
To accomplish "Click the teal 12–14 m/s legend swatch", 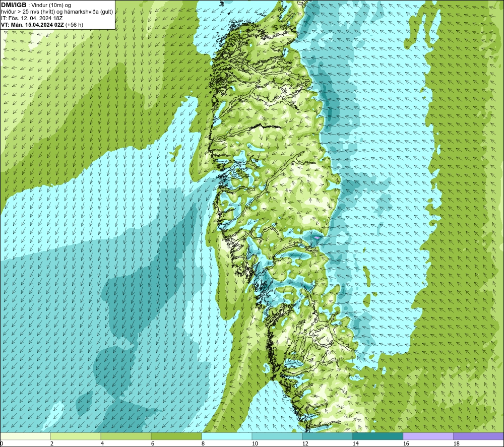I will pos(327,436).
